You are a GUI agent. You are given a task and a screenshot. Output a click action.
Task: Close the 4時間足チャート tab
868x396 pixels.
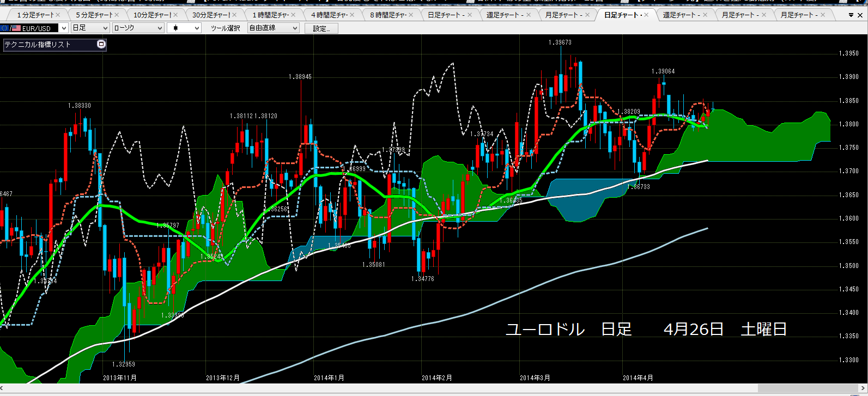(x=352, y=15)
